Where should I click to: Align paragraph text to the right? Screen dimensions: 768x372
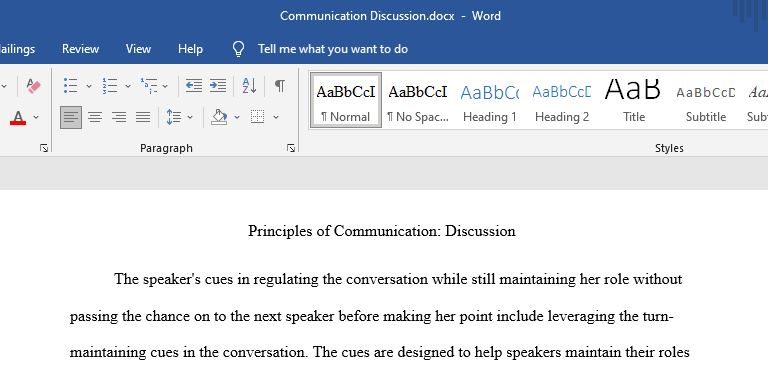(x=119, y=117)
